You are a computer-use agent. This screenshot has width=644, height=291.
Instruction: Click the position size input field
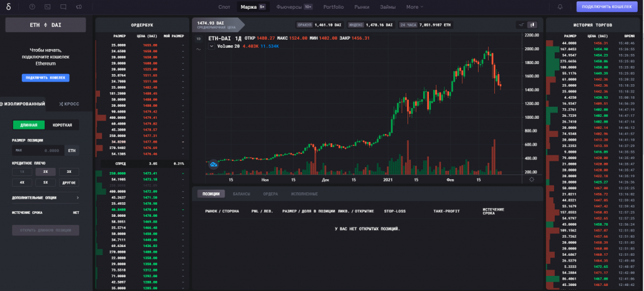pos(40,150)
